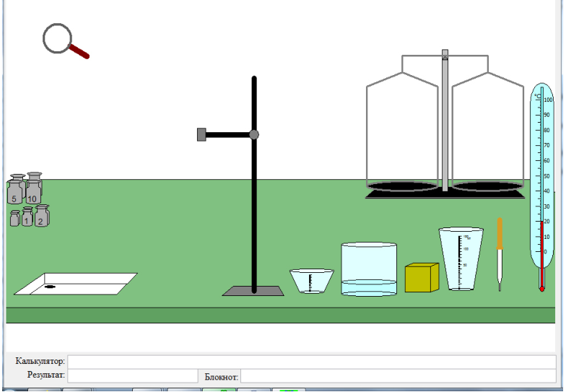This screenshot has width=566, height=392.
Task: Select the 1 gram weight
Action: click(x=27, y=217)
